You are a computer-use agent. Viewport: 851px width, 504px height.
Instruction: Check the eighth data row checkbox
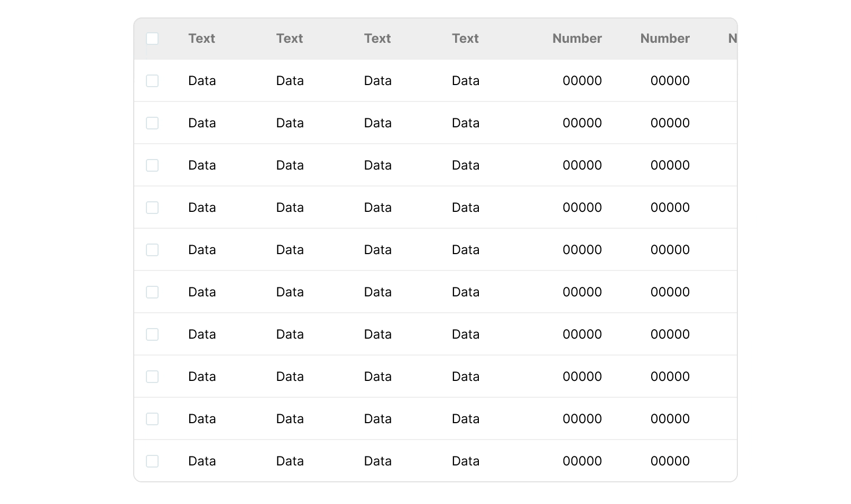(152, 377)
